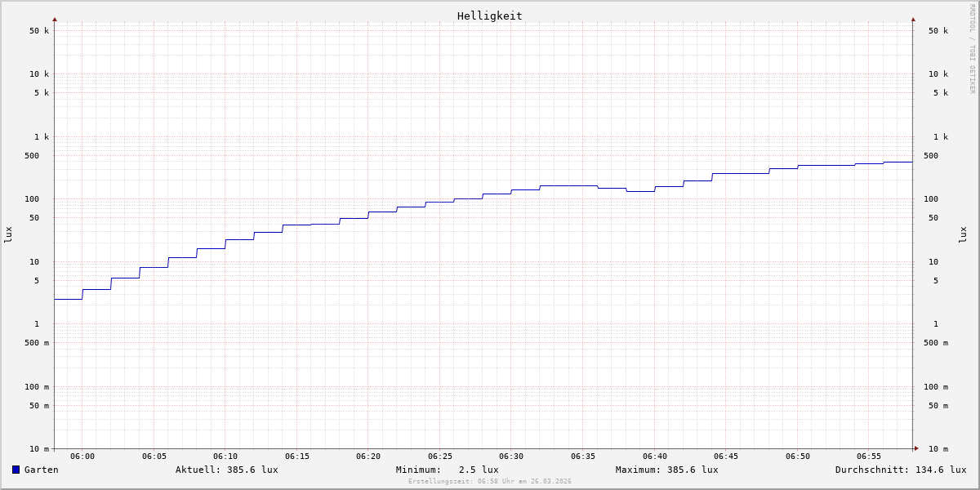Select the 06:30 time axis label
The image size is (980, 490).
511,457
